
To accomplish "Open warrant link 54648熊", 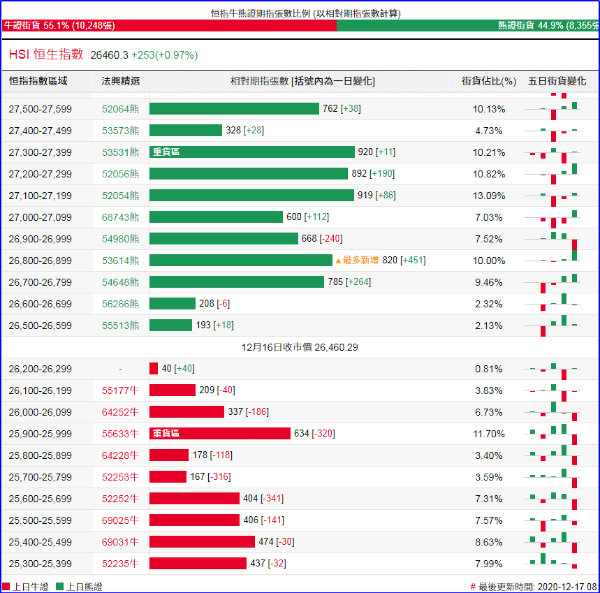I will pyautogui.click(x=121, y=282).
